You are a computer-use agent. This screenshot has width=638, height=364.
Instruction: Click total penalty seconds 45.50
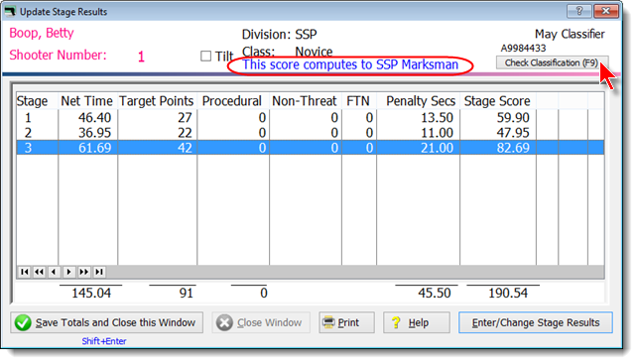click(435, 293)
